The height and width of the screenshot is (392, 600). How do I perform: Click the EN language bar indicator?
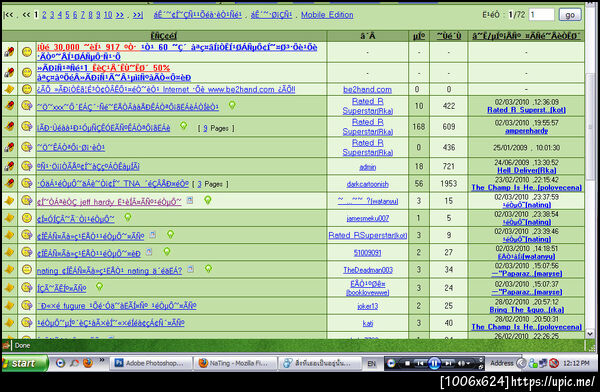coord(371,363)
